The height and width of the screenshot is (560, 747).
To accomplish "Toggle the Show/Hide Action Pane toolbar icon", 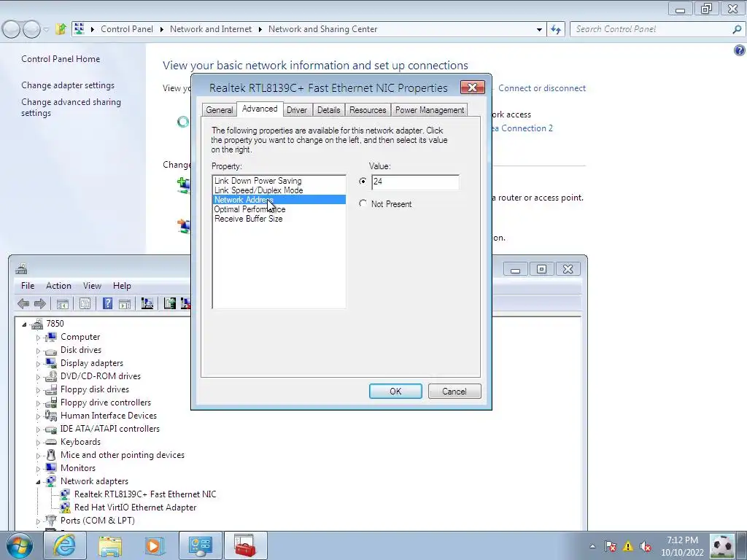I will pyautogui.click(x=125, y=303).
